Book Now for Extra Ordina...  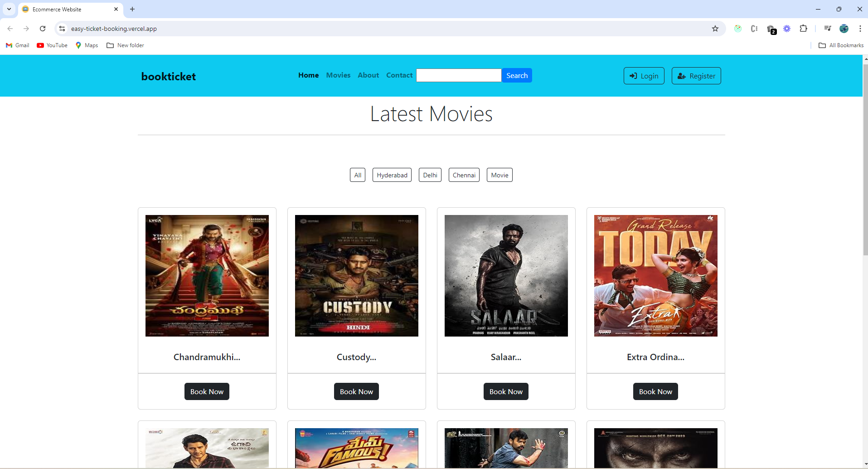click(655, 391)
